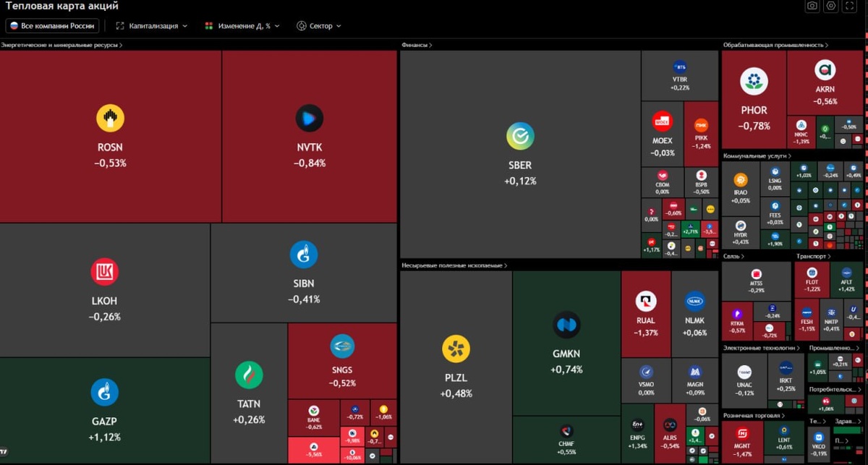Select the bright red −10,06% tile

353,456
